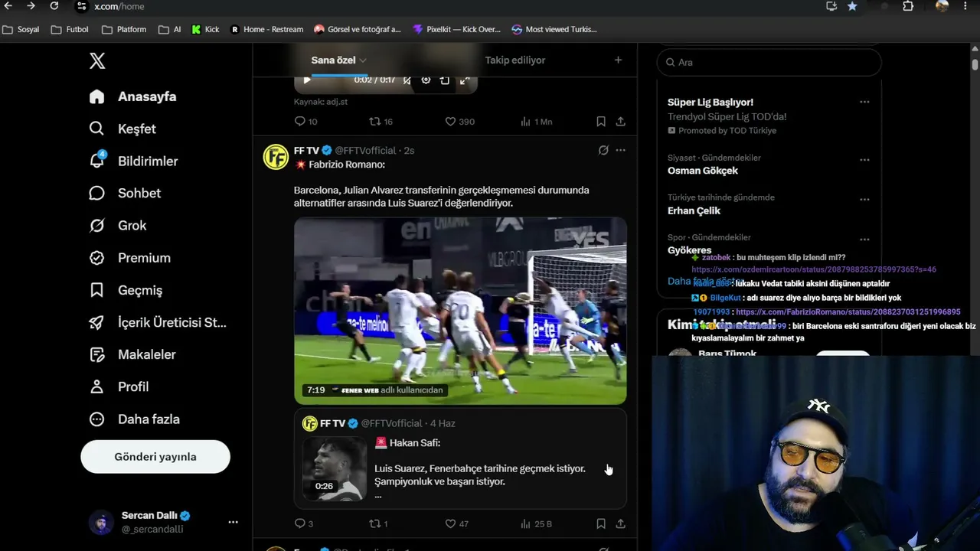Reply to FF TV tweet with 3 comments
The height and width of the screenshot is (551, 980).
pyautogui.click(x=304, y=524)
